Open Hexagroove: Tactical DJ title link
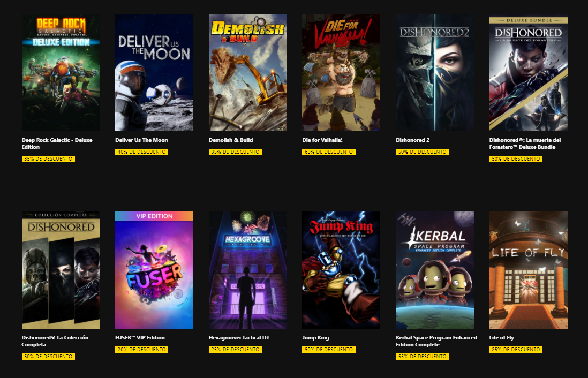Viewport: 588px width, 378px height. tap(238, 338)
